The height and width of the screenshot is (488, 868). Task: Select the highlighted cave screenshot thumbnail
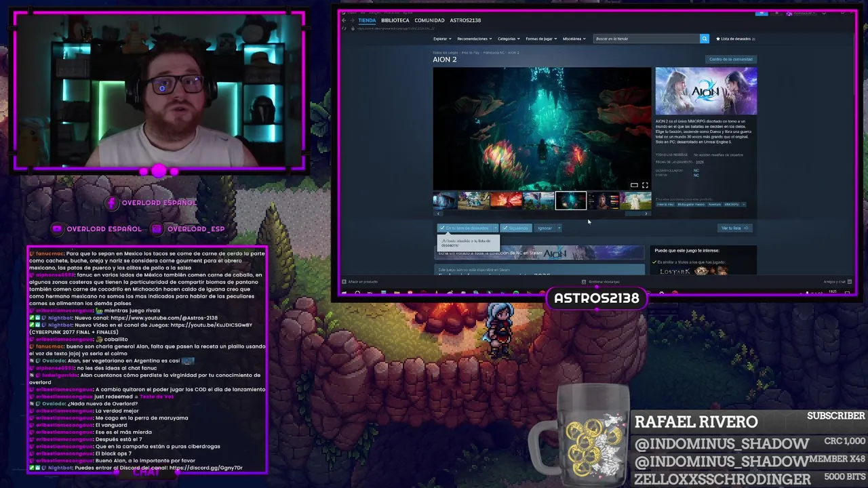coord(570,201)
